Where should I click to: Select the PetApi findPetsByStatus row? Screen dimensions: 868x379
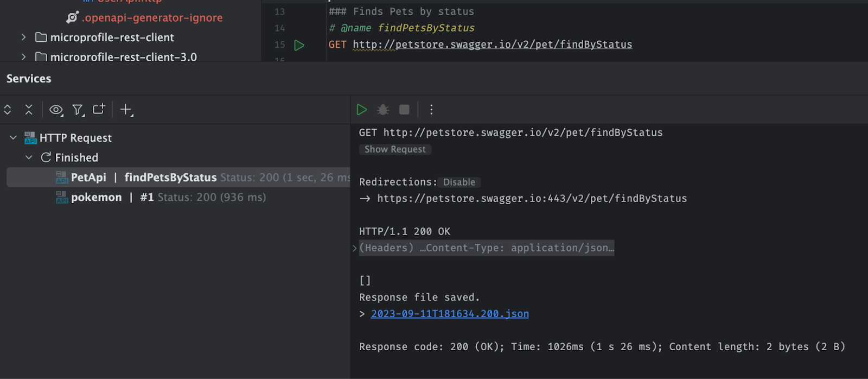click(x=178, y=178)
